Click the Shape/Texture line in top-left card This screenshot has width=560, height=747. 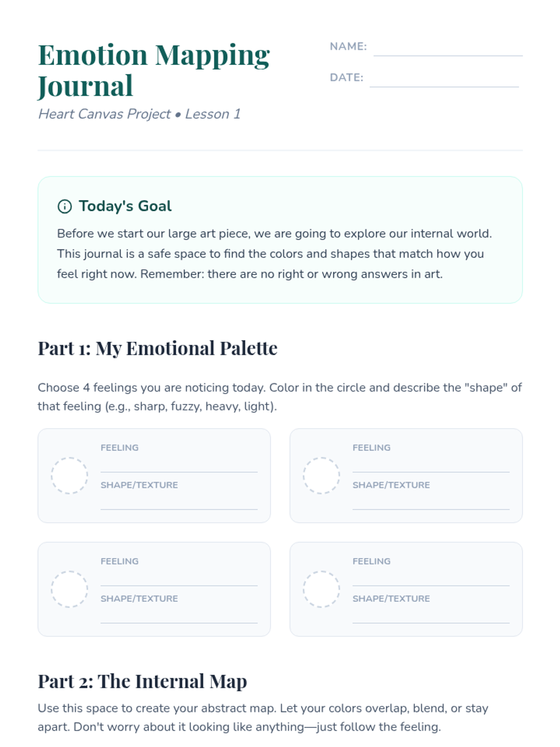(179, 502)
